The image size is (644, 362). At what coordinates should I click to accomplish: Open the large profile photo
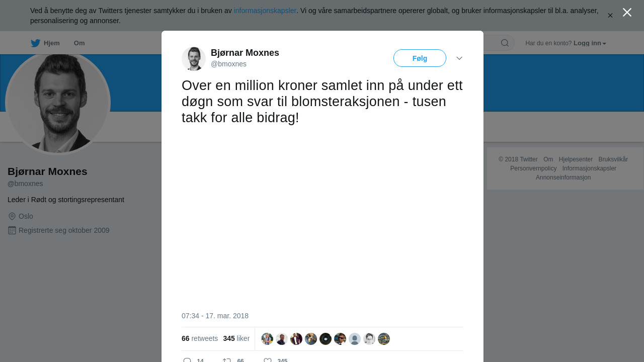click(x=58, y=102)
